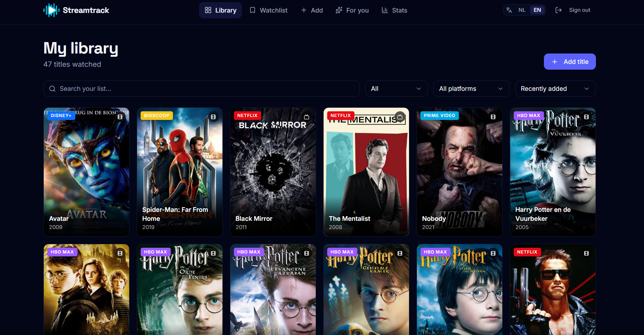Click the year 2011 under Black Mirror
The width and height of the screenshot is (644, 335).
(x=241, y=227)
